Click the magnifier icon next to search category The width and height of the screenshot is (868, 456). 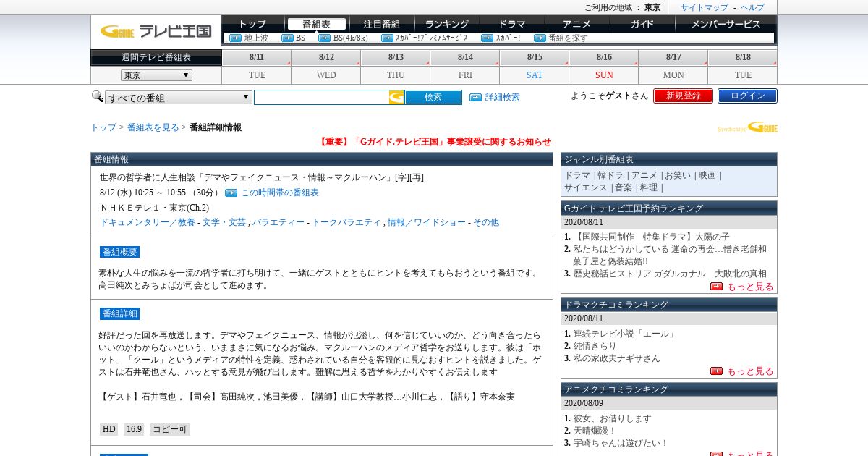[98, 96]
